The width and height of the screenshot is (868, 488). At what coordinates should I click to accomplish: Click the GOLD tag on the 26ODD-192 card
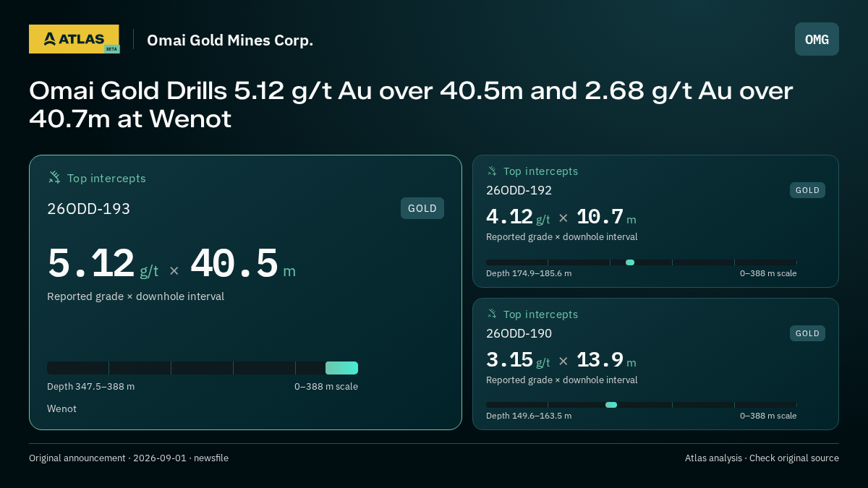click(x=807, y=190)
